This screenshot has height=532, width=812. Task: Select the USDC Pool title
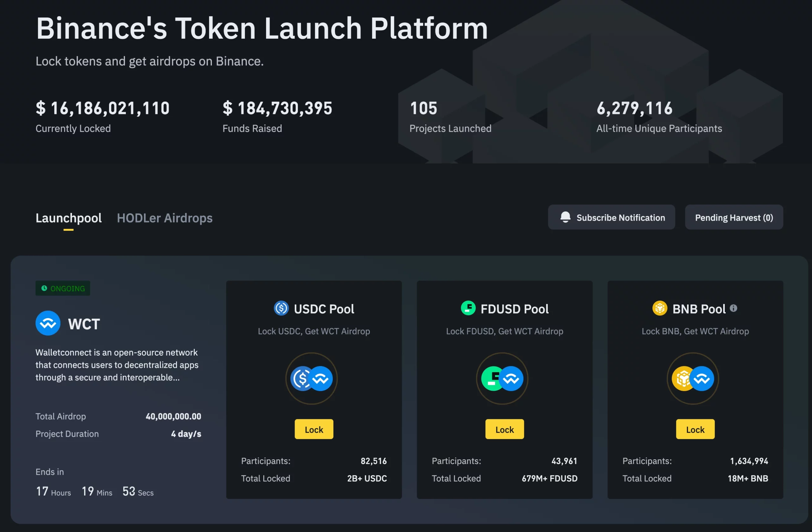(x=324, y=309)
